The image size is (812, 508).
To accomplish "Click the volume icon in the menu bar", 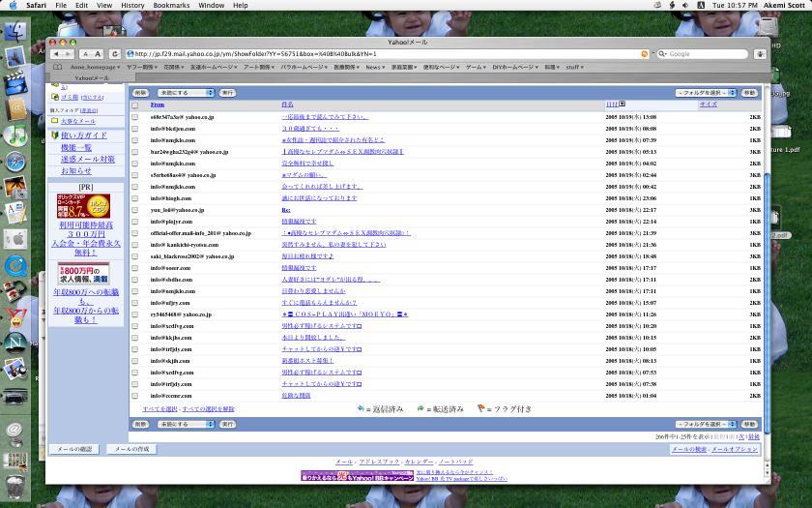I will point(685,5).
